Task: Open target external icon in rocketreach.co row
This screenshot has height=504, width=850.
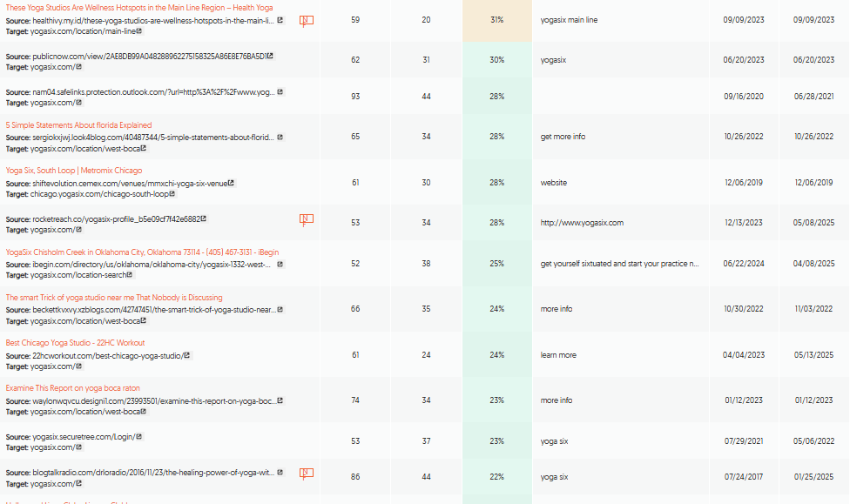Action: [x=78, y=229]
